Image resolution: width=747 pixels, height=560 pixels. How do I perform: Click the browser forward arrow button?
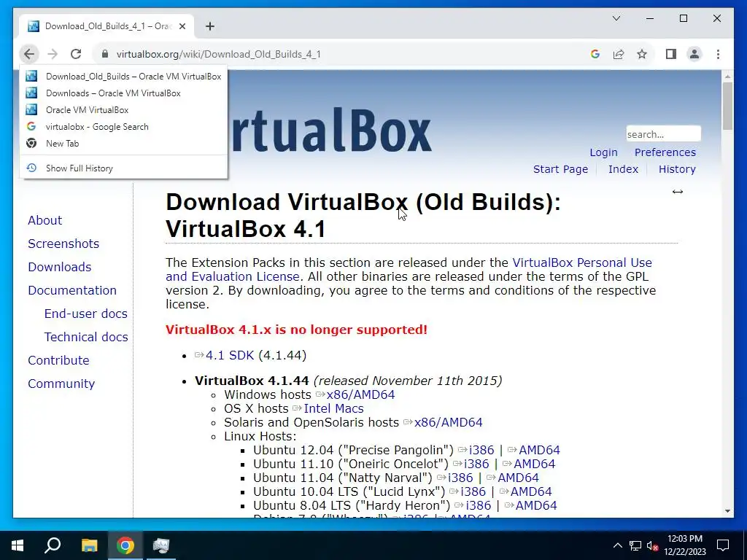[53, 54]
